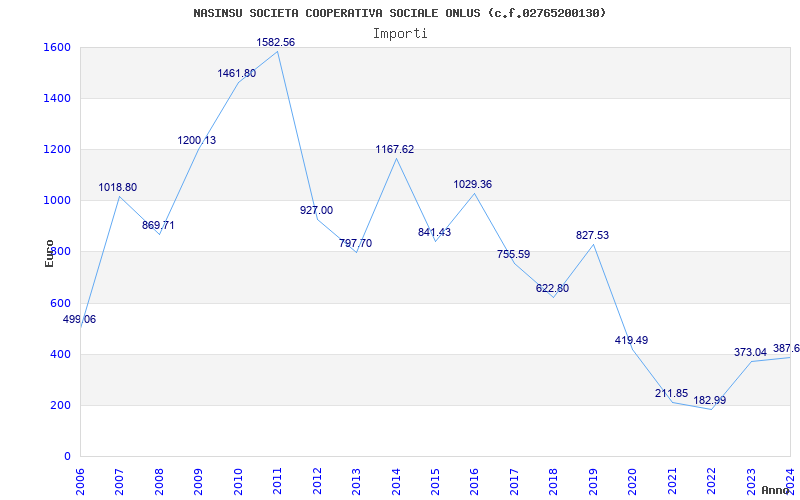800x500 pixels.
Task: Click the 2016 year axis label
Action: click(474, 481)
